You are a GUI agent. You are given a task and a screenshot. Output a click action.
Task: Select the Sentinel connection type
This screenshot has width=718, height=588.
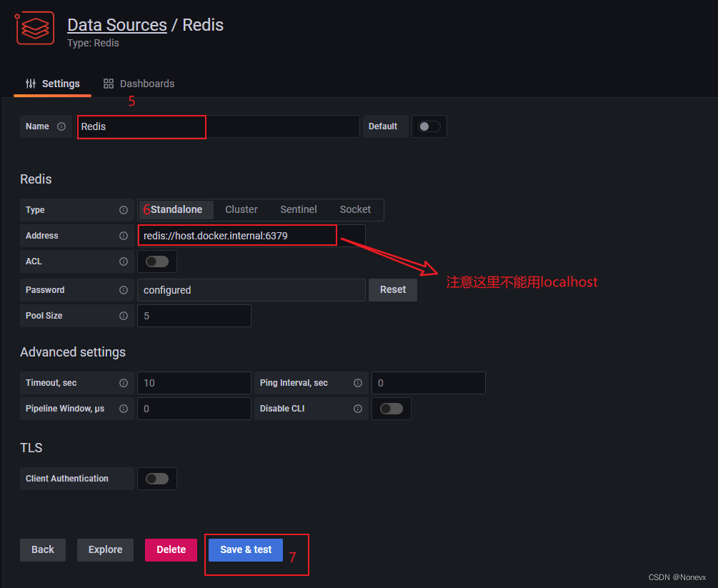point(298,209)
